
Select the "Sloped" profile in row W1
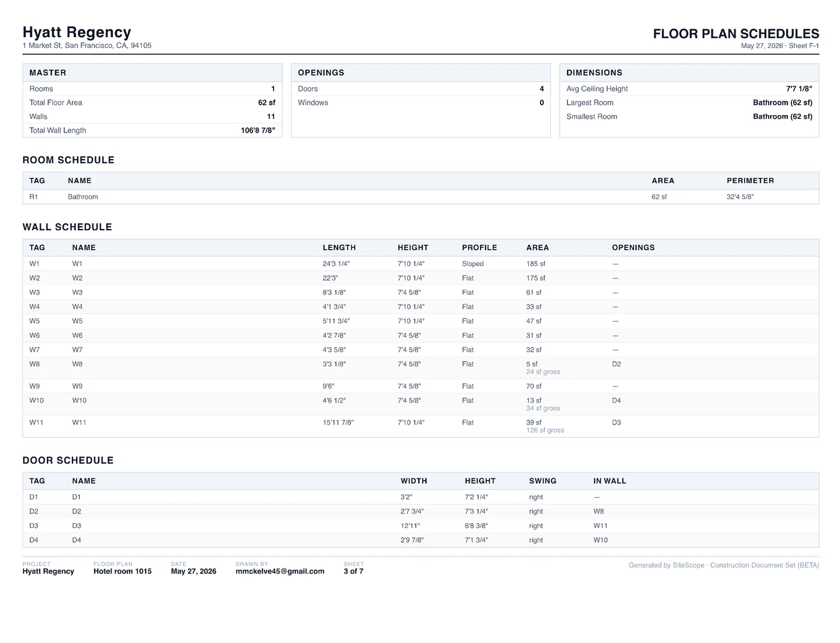point(473,264)
